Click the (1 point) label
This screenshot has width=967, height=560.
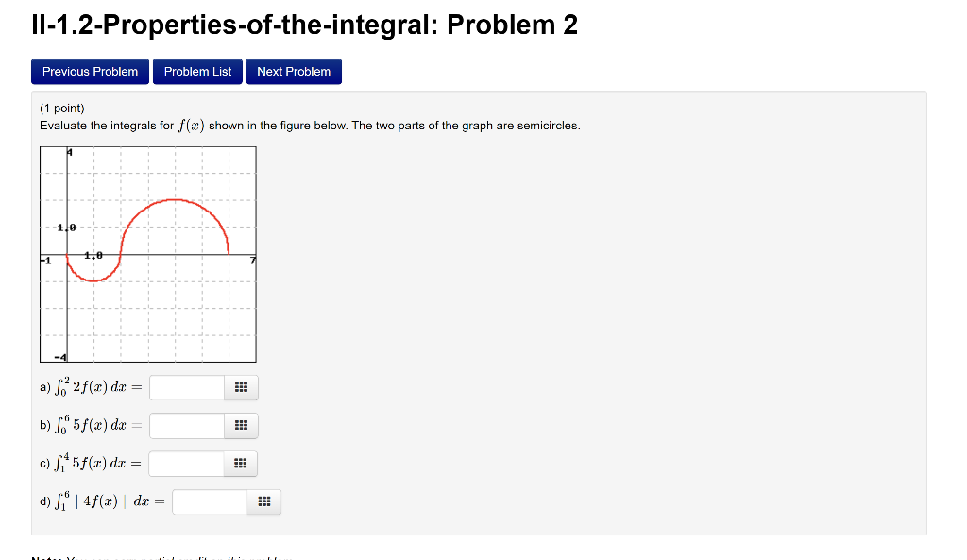(x=59, y=108)
